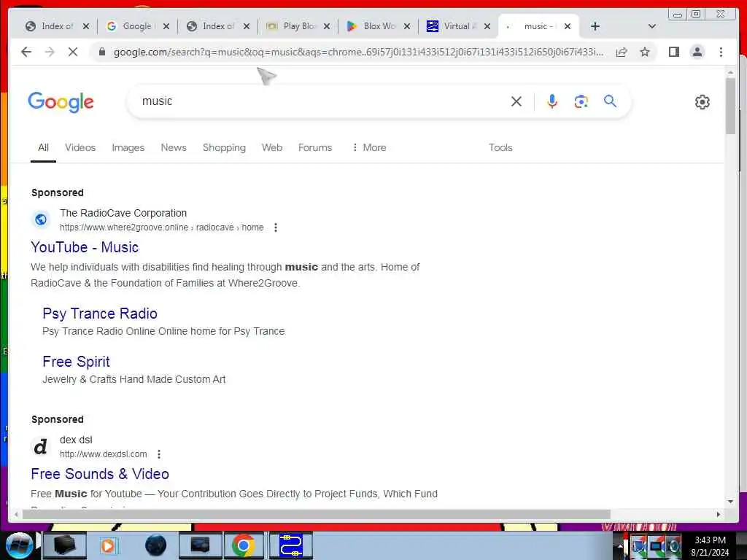Screen dimensions: 747x560
Task: Switch to the Blox World Play Store tab
Action: (379, 26)
